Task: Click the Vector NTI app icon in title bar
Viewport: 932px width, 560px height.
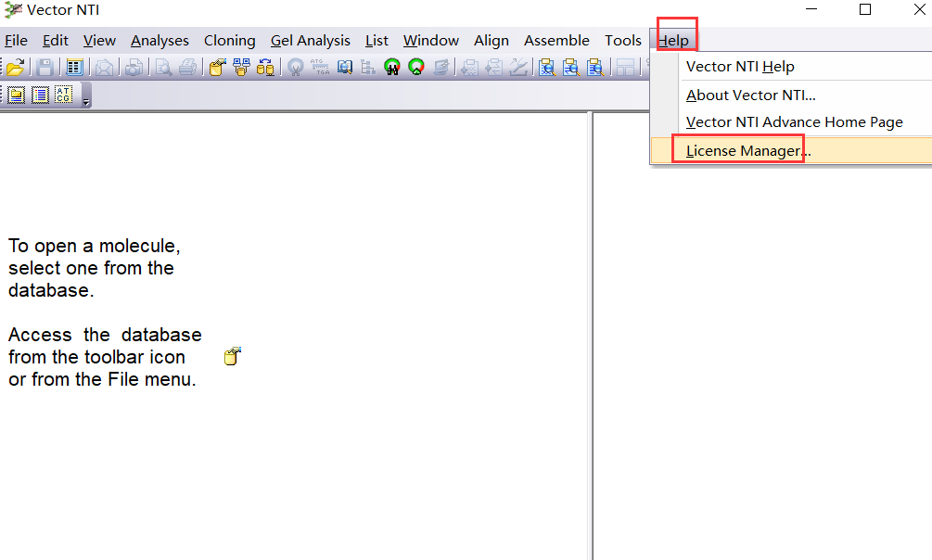Action: click(13, 10)
